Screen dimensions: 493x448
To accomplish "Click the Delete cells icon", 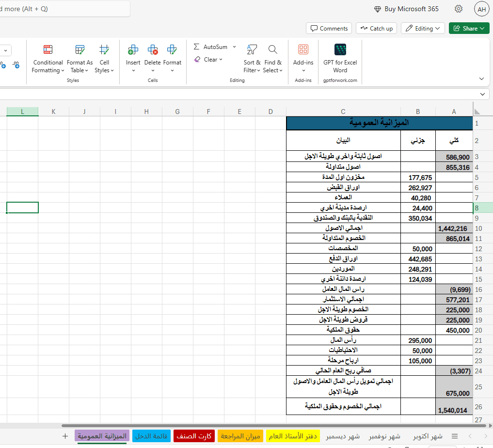I will click(x=152, y=49).
